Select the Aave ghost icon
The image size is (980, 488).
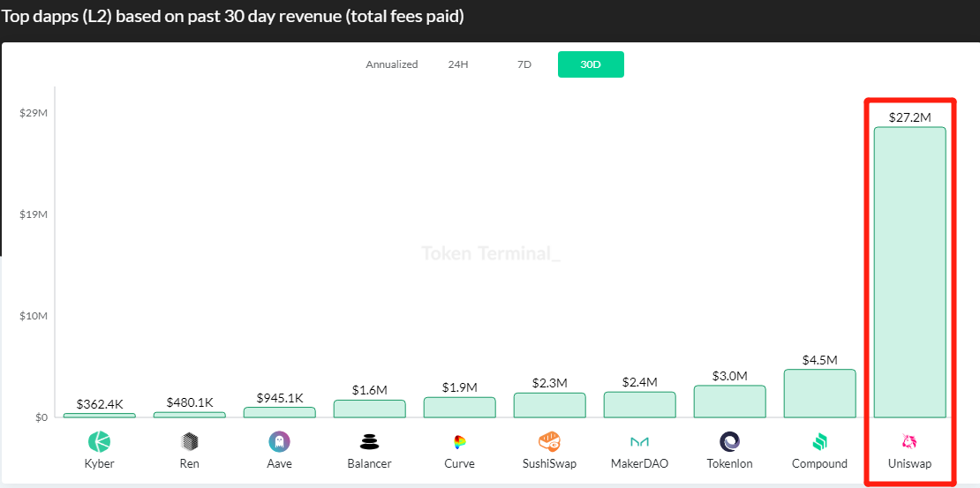pyautogui.click(x=279, y=442)
